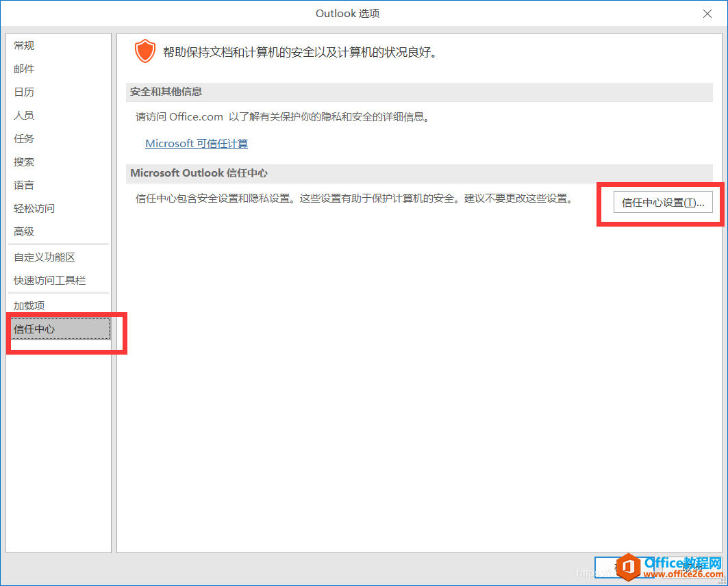Click the 信任中心包含安全设置 description text
The width and height of the screenshot is (728, 586).
pyautogui.click(x=355, y=199)
